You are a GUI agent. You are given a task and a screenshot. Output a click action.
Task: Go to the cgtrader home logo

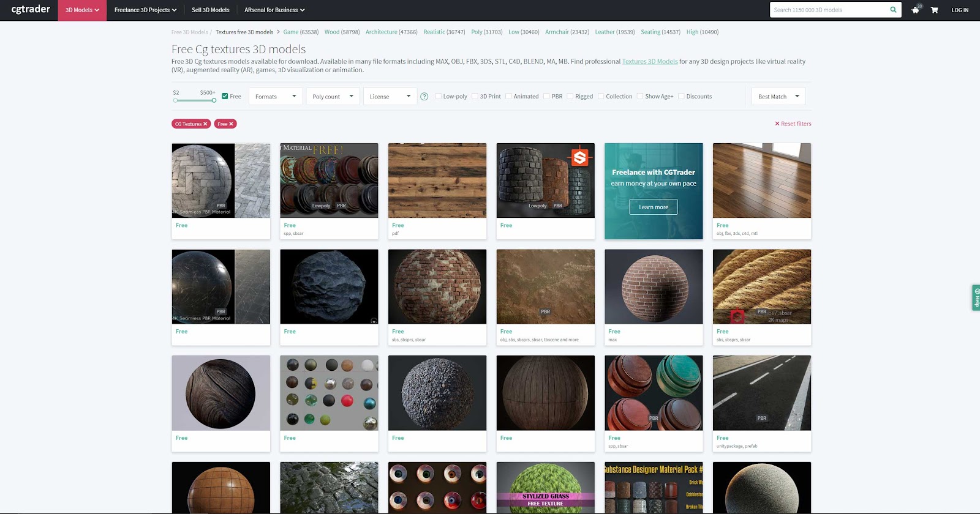[31, 9]
